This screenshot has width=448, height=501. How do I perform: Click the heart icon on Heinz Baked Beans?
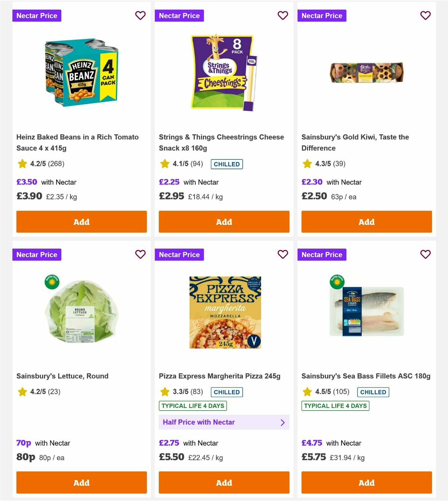pyautogui.click(x=140, y=15)
